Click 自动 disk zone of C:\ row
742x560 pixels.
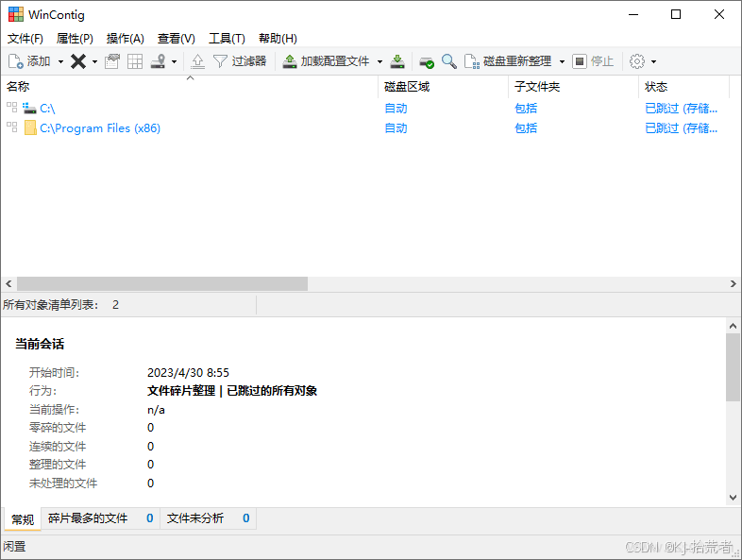pyautogui.click(x=396, y=109)
